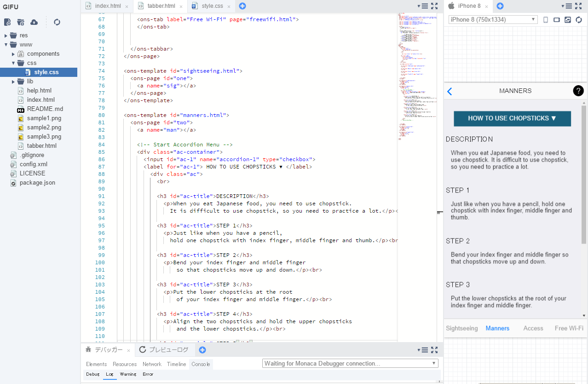Switch to the style.css editor tab
Image resolution: width=588 pixels, height=384 pixels.
click(213, 6)
